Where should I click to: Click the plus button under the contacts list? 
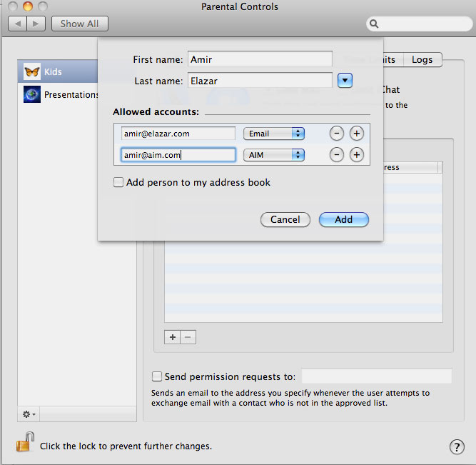click(172, 337)
